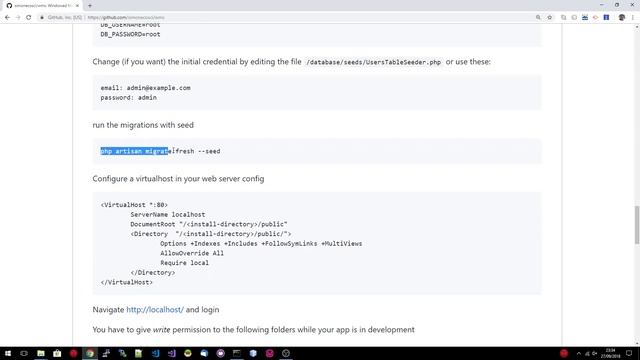The image size is (640, 360).
Task: Click the password: admin line
Action: pos(129,98)
